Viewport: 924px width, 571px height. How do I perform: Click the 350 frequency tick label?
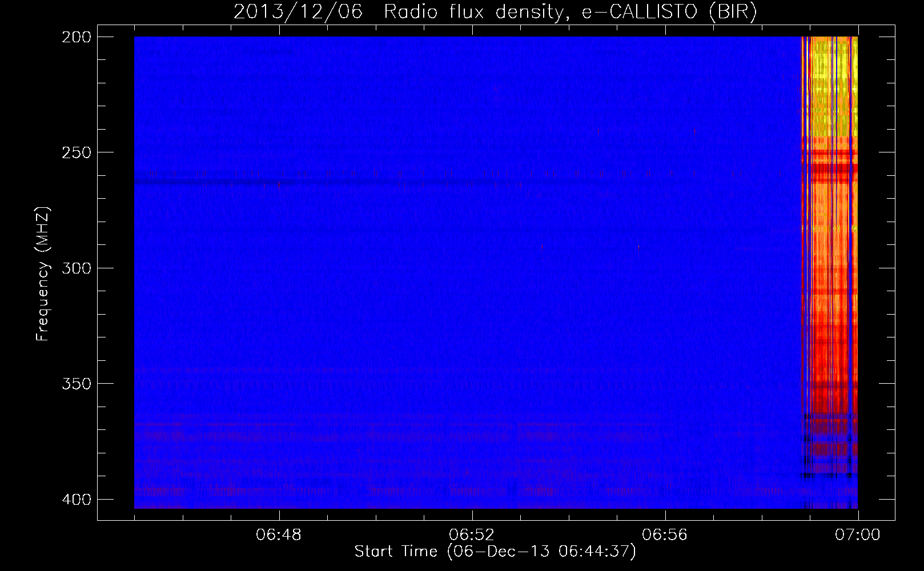point(76,383)
